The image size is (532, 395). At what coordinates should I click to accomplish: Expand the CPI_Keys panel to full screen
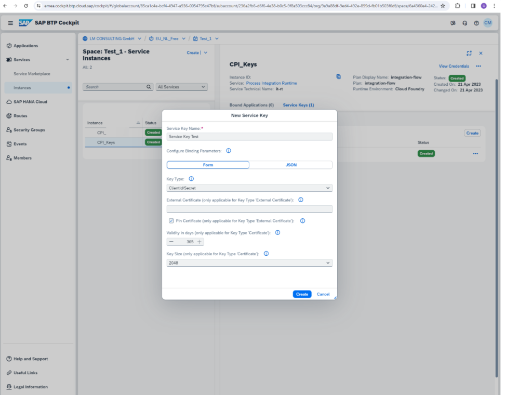click(x=469, y=53)
